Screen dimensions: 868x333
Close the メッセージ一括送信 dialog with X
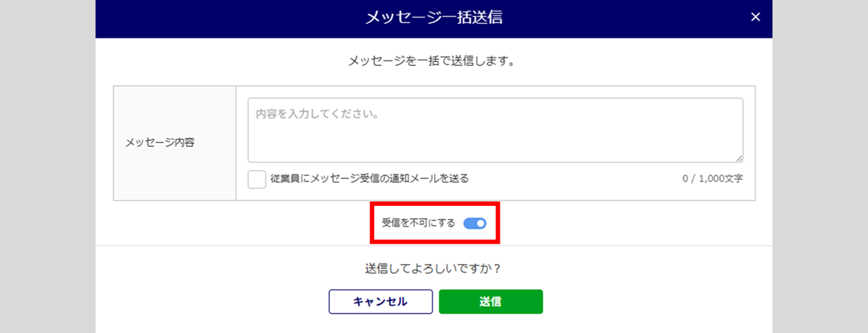[x=755, y=18]
